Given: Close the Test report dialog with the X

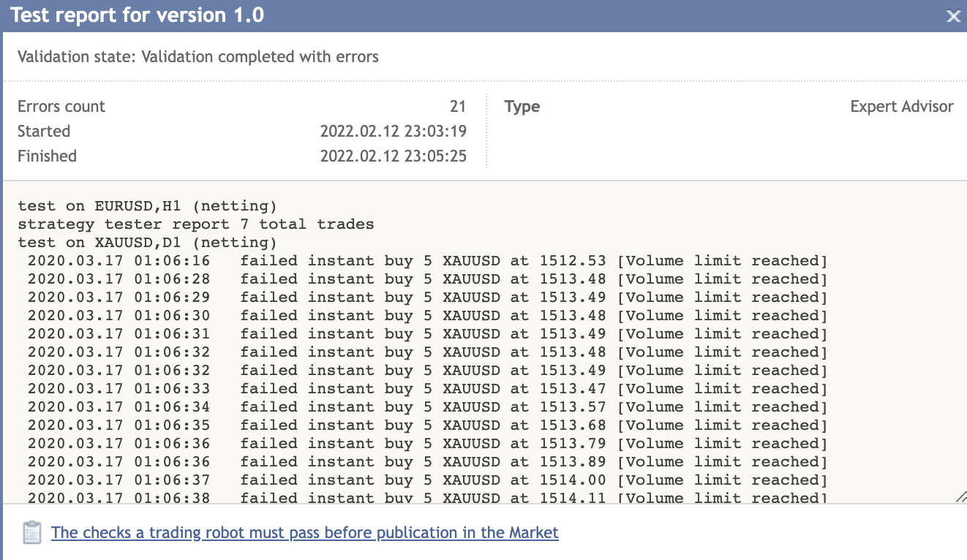Looking at the screenshot, I should click(x=953, y=16).
